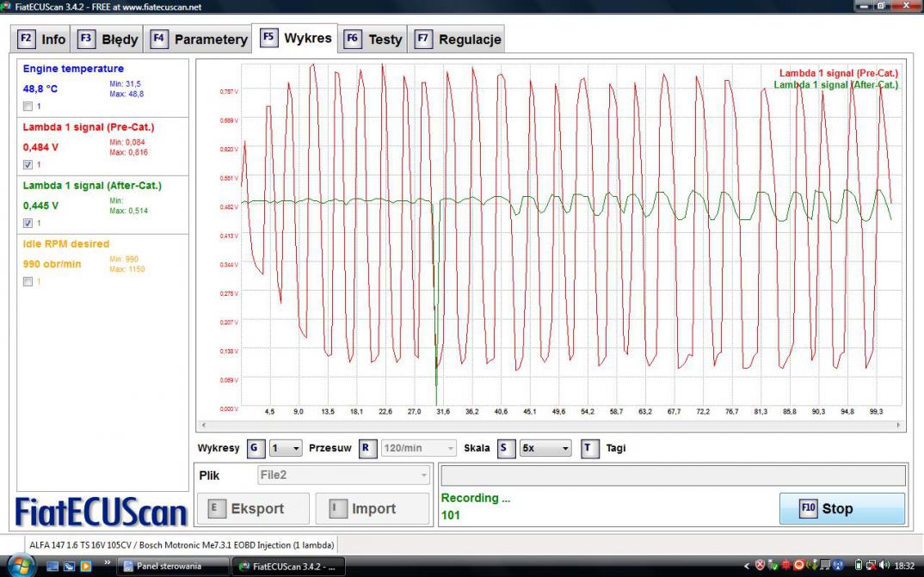Click the G shortcut icon beside Wykresy

(256, 448)
